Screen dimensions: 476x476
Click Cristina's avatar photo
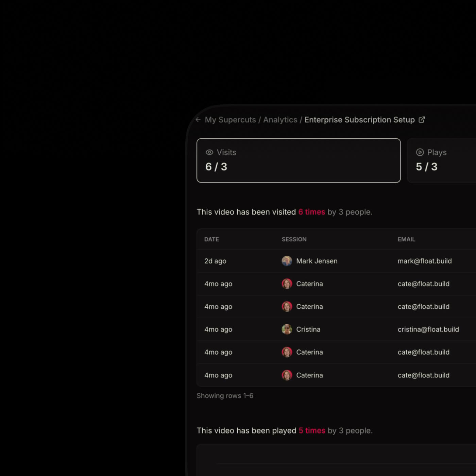click(x=287, y=329)
